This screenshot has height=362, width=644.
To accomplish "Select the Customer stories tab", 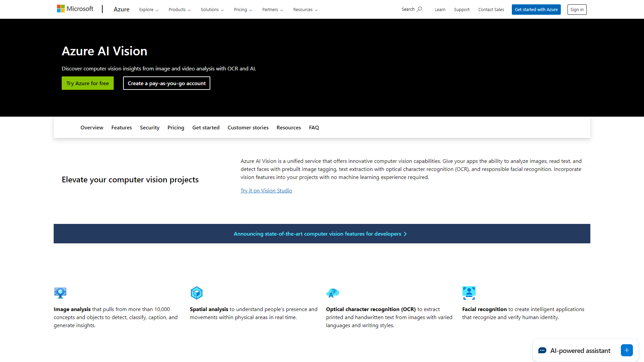I will click(x=248, y=127).
